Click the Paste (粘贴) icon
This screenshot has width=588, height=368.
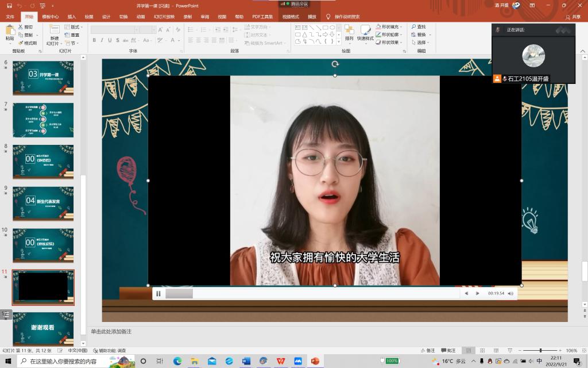coord(9,32)
